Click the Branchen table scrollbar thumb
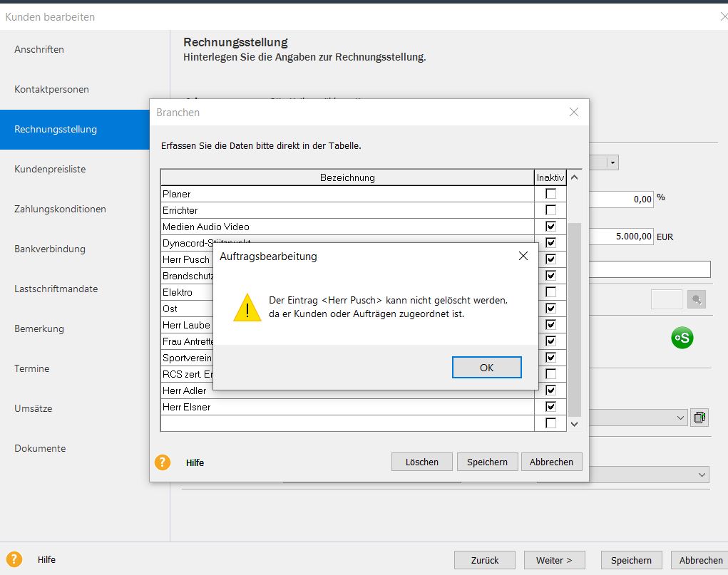This screenshot has height=575, width=728. coord(574,319)
